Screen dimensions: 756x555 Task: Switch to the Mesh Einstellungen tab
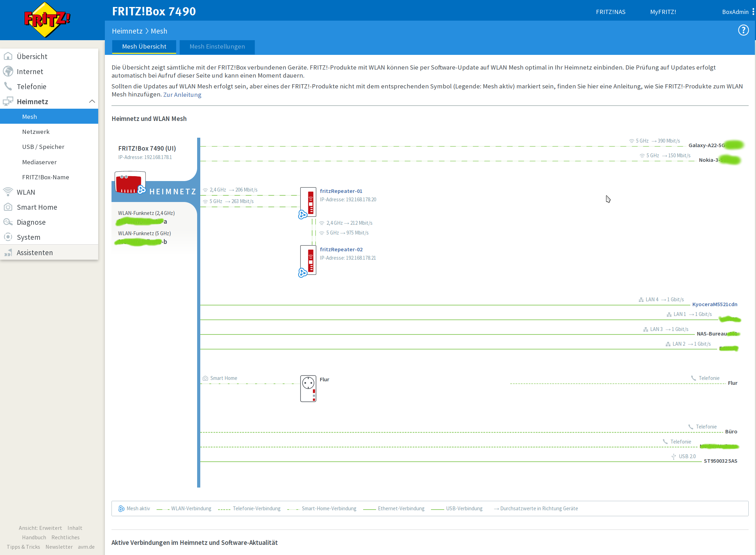click(217, 47)
